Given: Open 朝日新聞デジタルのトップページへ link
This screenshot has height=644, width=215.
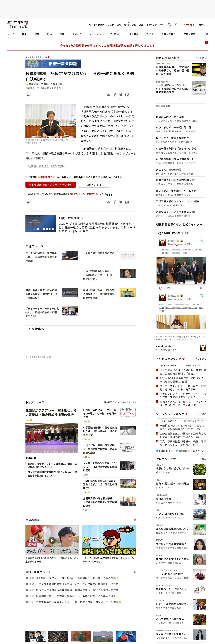Looking at the screenshot, I should pos(120,402).
